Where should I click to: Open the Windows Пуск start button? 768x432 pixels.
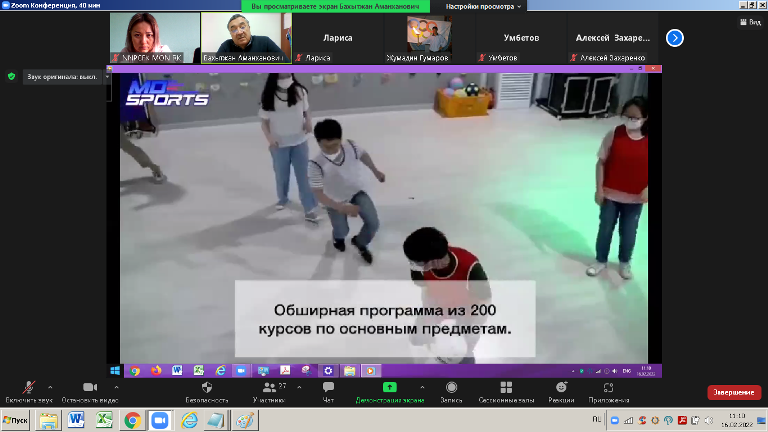click(x=16, y=420)
